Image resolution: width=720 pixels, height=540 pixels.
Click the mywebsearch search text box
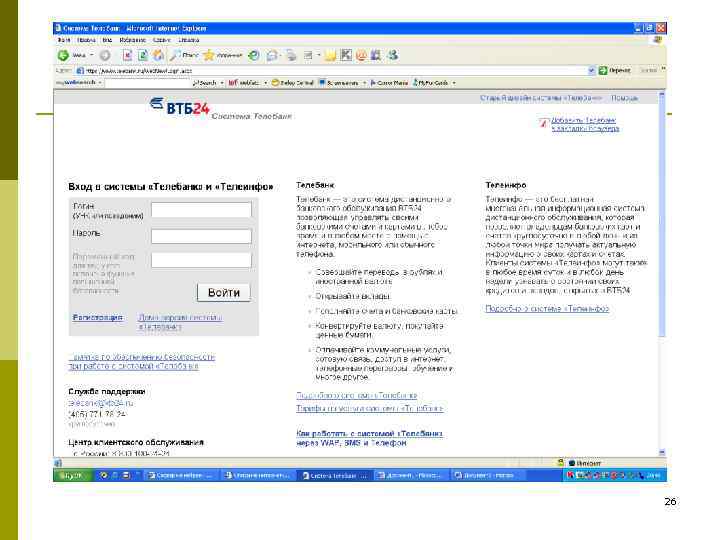click(x=147, y=83)
